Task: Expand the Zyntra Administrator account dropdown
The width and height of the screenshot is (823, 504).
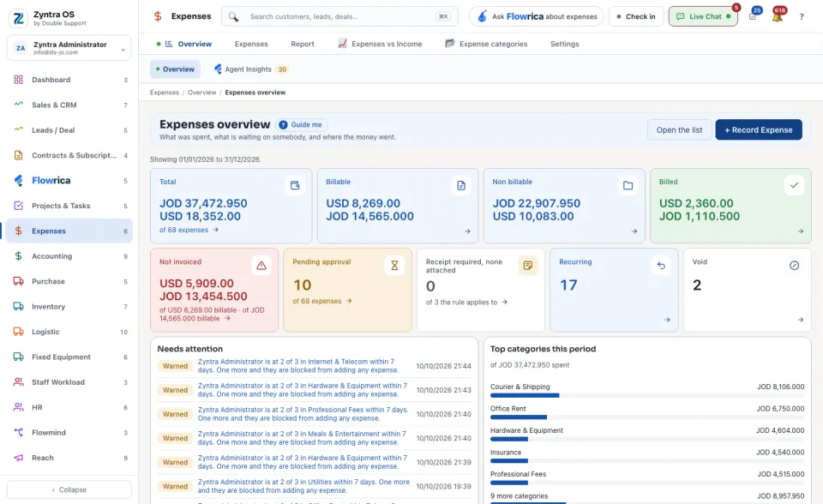Action: coord(69,48)
